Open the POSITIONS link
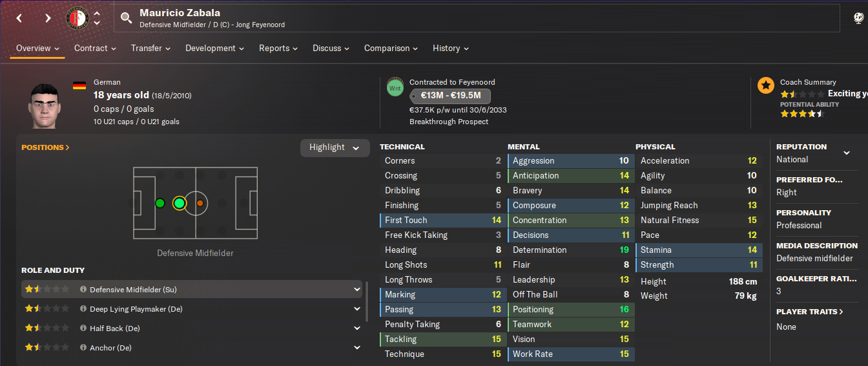The image size is (868, 366). click(45, 147)
